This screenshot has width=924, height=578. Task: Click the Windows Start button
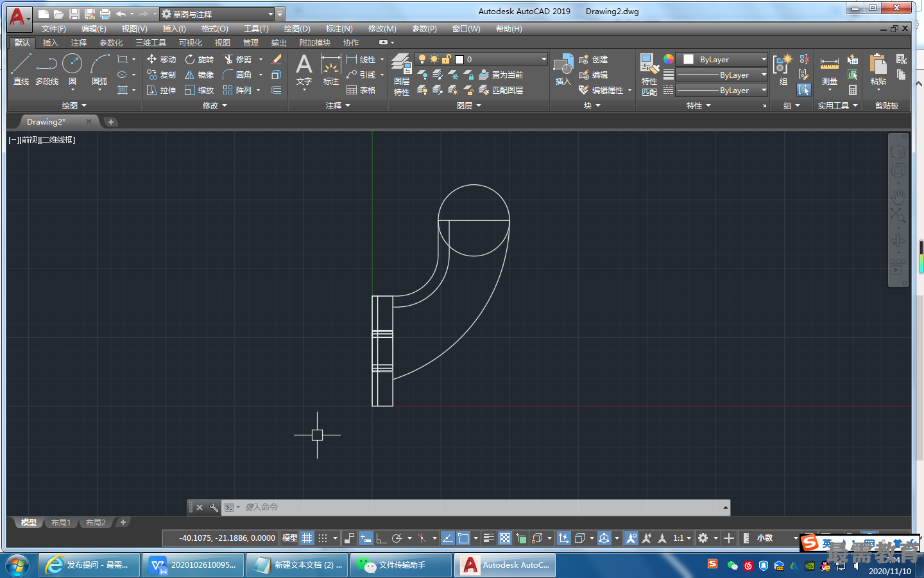point(17,566)
